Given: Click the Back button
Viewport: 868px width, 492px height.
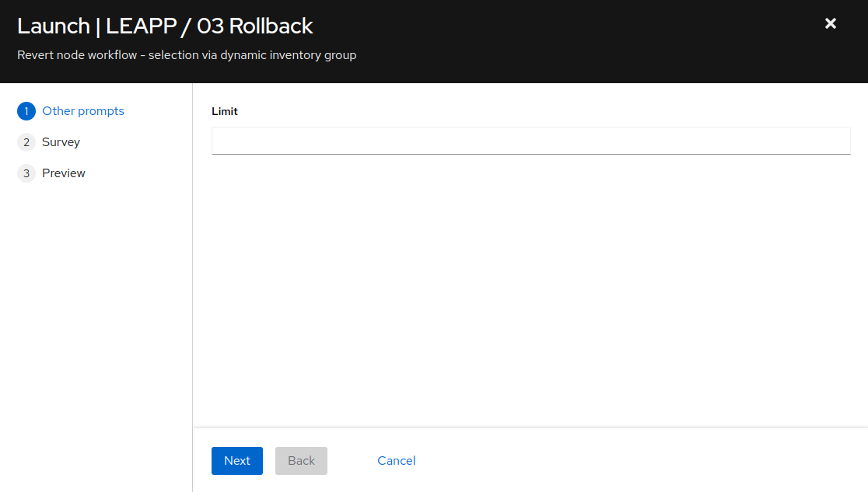Looking at the screenshot, I should tap(301, 460).
